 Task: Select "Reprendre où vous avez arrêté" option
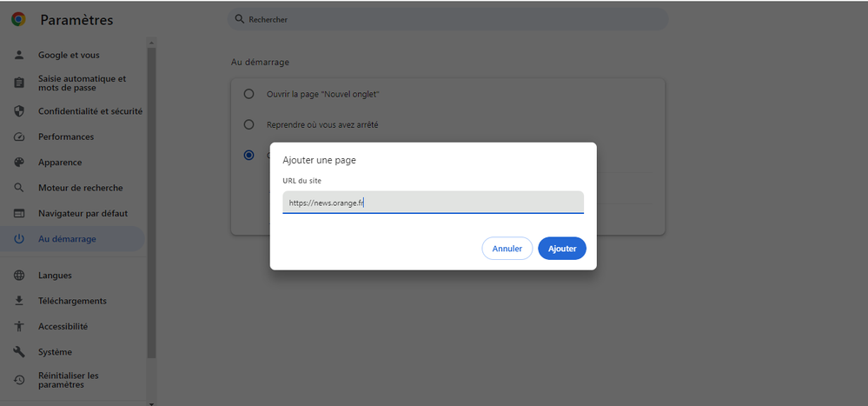pos(249,125)
